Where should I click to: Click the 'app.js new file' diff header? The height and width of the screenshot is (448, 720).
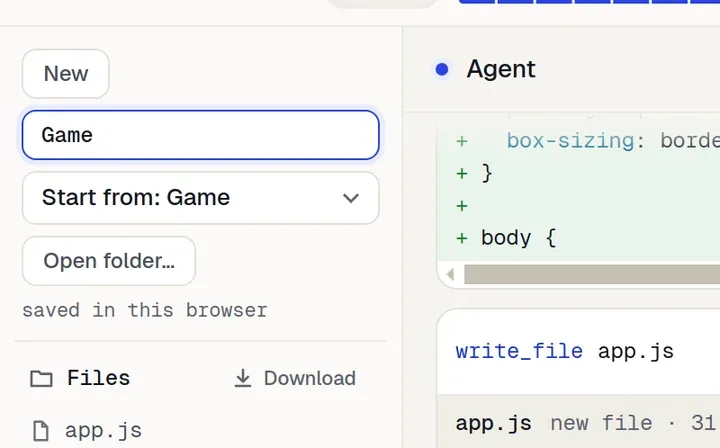[579, 423]
